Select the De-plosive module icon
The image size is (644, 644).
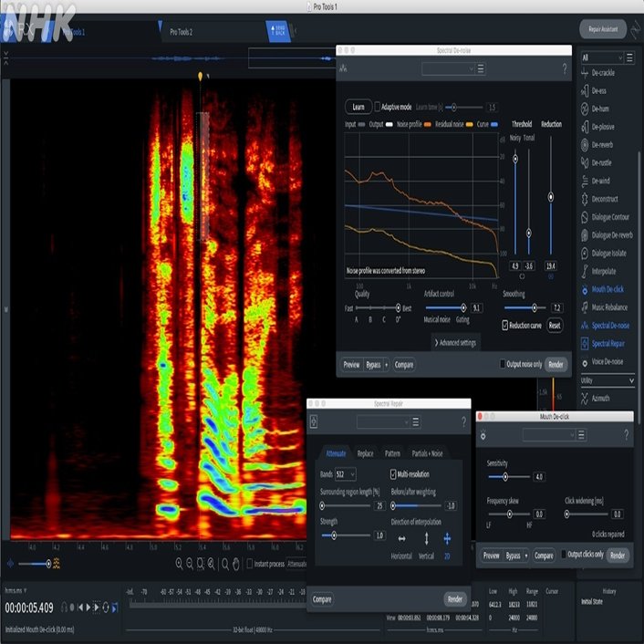pos(585,127)
